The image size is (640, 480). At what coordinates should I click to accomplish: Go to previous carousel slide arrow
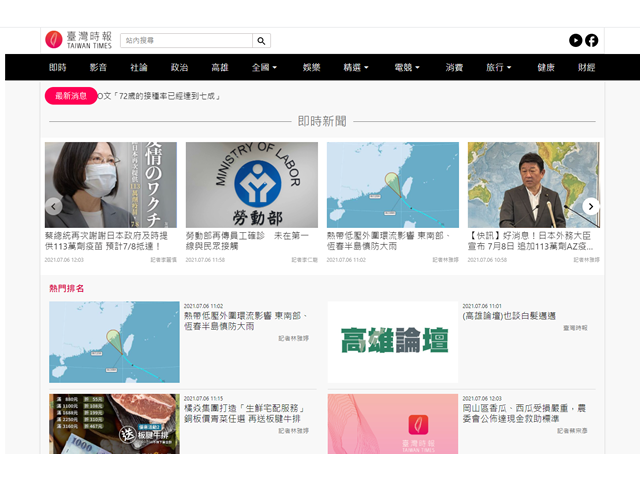[54, 206]
